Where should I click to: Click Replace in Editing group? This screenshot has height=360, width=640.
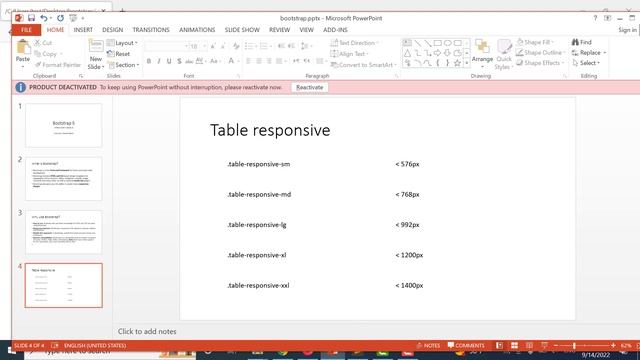tap(589, 53)
